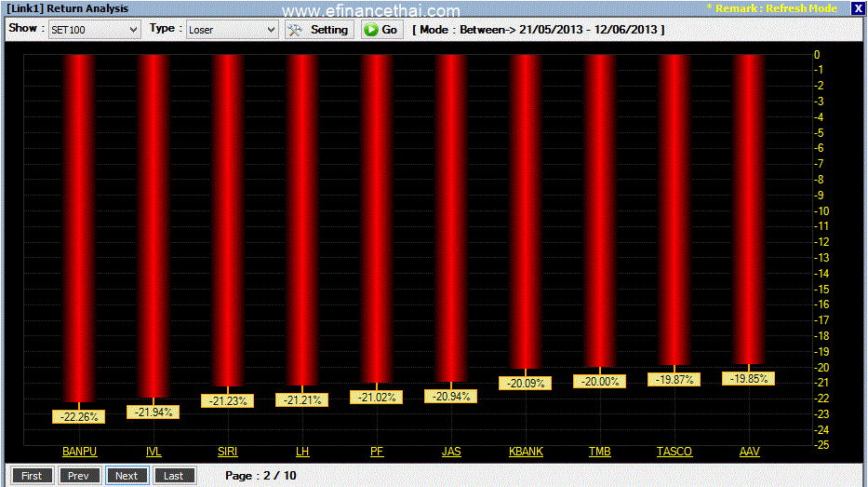Click the red KBANK bar in chart
868x487 pixels.
click(x=526, y=211)
